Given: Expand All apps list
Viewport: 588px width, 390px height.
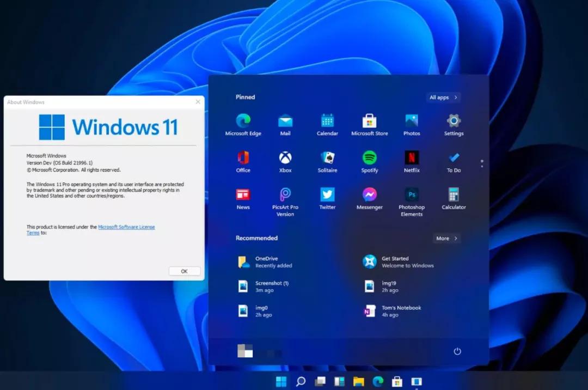Looking at the screenshot, I should (x=443, y=97).
